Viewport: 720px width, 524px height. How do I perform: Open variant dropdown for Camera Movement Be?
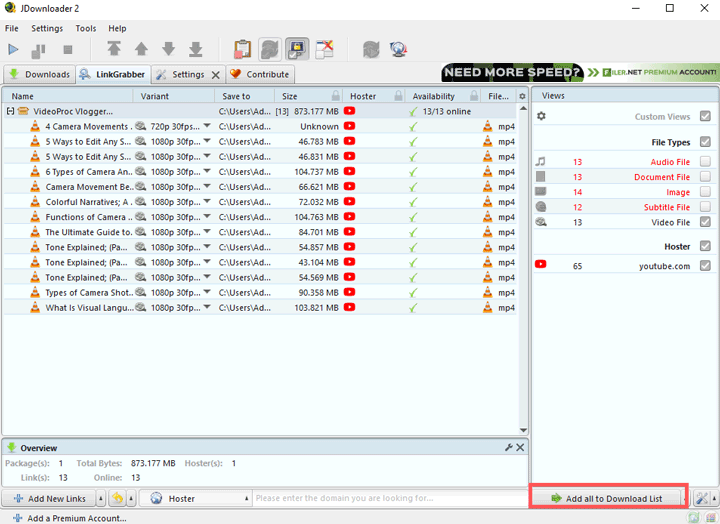(207, 186)
